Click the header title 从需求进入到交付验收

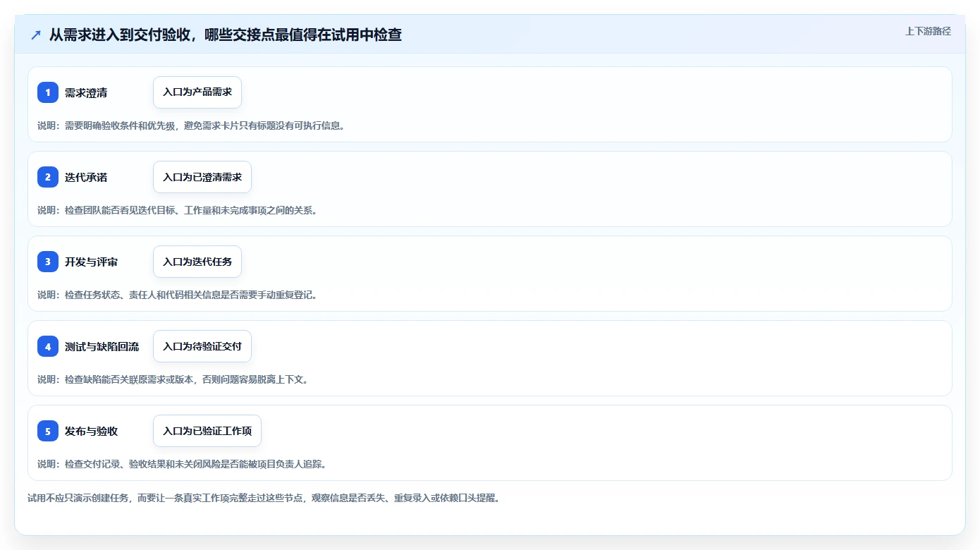point(226,35)
